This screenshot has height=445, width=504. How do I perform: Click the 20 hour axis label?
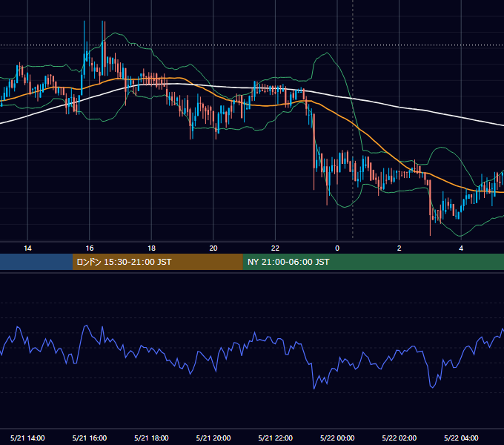point(213,248)
